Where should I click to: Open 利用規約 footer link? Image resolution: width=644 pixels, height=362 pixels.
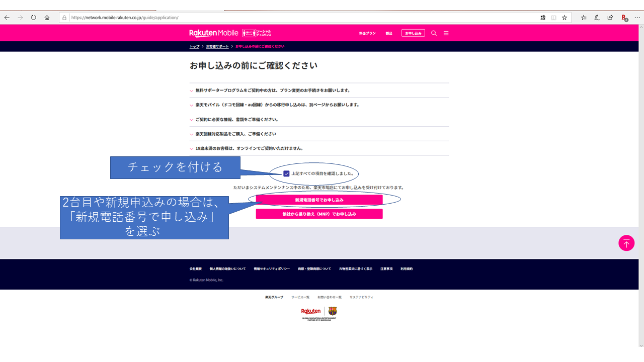click(407, 269)
